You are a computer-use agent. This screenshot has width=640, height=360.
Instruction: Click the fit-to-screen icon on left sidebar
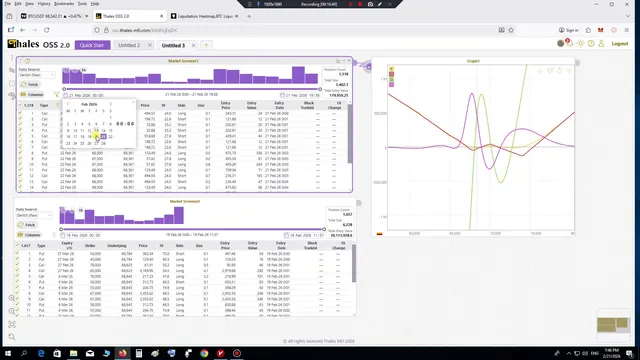point(12,324)
